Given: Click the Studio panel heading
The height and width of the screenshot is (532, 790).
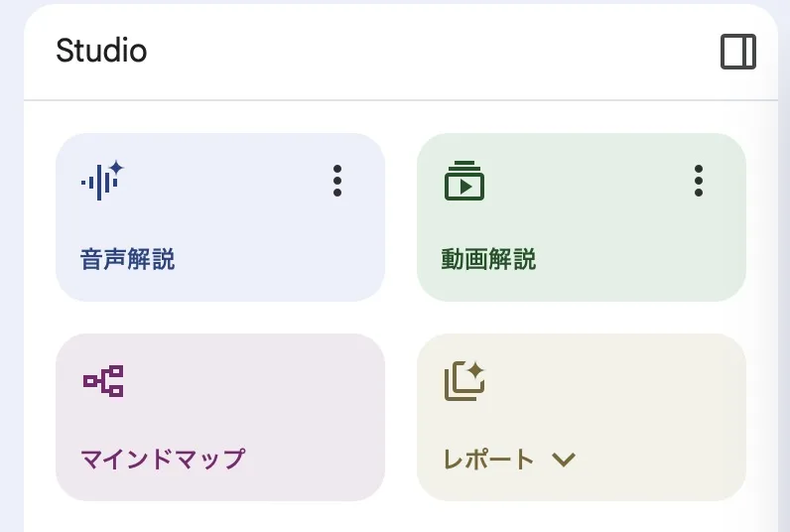Looking at the screenshot, I should click(101, 51).
